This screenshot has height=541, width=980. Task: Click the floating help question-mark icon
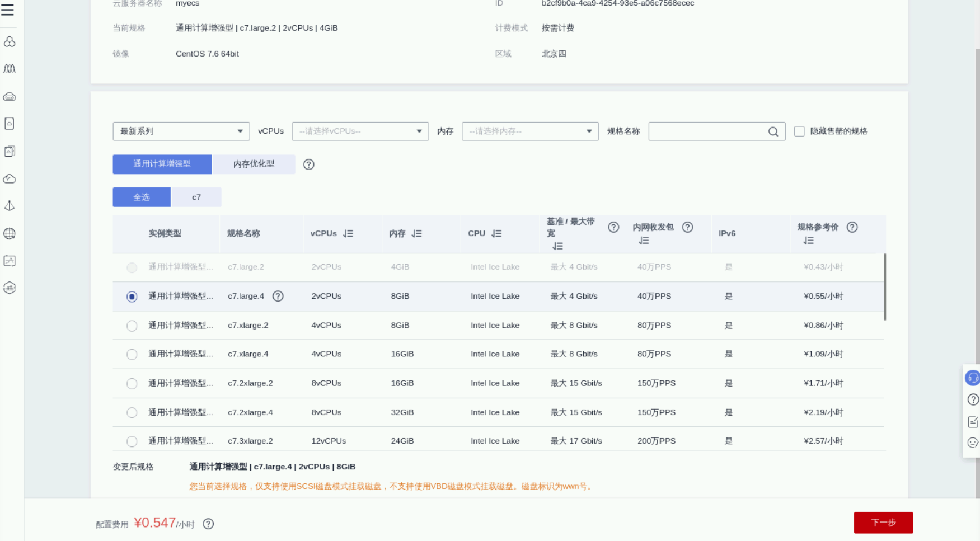coord(973,399)
